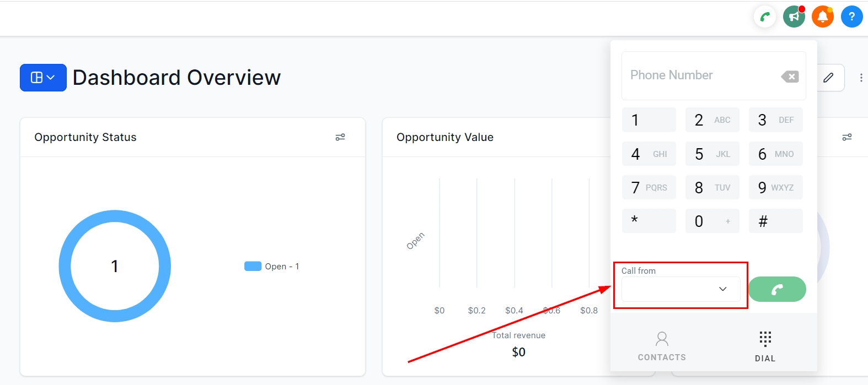The width and height of the screenshot is (868, 385).
Task: Open the announcements megaphone icon
Action: coord(794,17)
